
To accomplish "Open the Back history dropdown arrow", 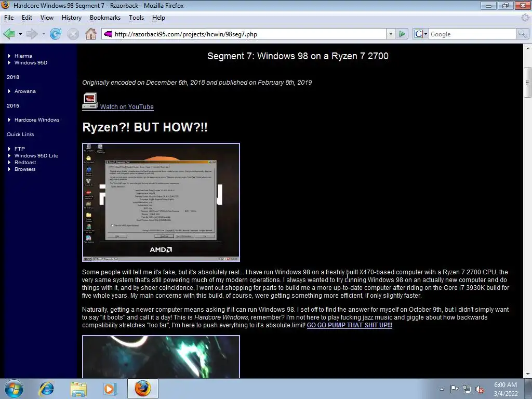I will click(20, 34).
